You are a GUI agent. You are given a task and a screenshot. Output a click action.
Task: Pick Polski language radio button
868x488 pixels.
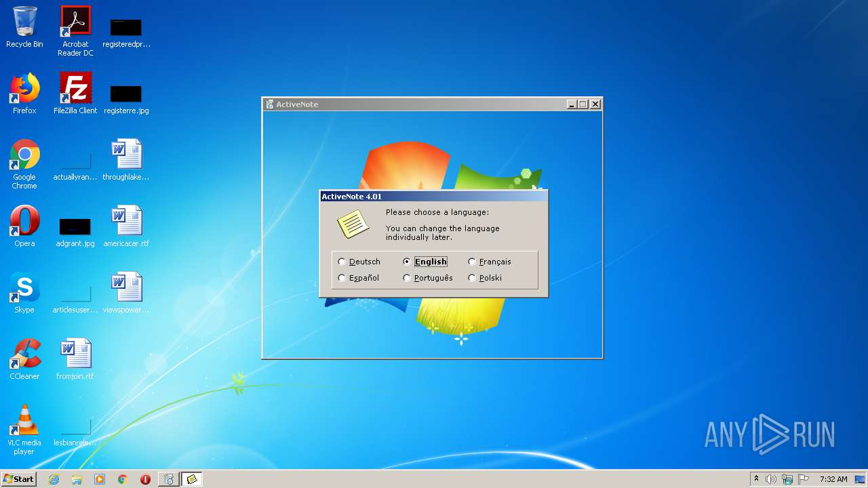[485, 278]
